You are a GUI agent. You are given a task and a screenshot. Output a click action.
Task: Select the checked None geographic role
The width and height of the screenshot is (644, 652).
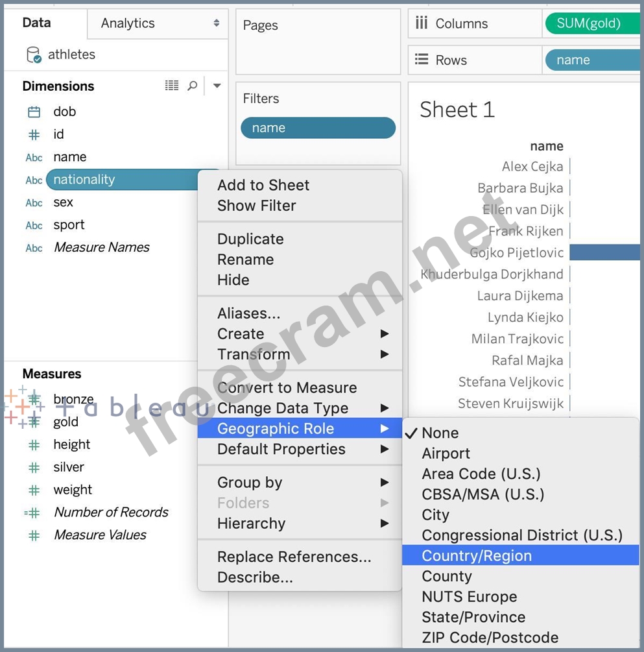point(440,433)
